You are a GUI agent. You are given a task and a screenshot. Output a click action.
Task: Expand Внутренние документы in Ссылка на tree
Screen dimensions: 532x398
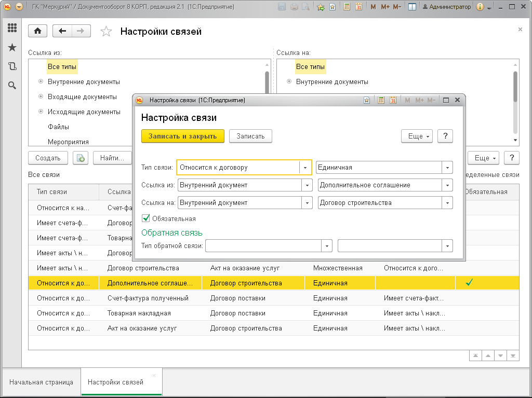[289, 81]
